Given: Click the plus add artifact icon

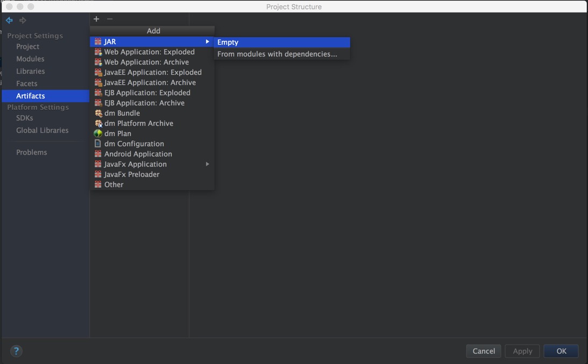Looking at the screenshot, I should pos(96,19).
